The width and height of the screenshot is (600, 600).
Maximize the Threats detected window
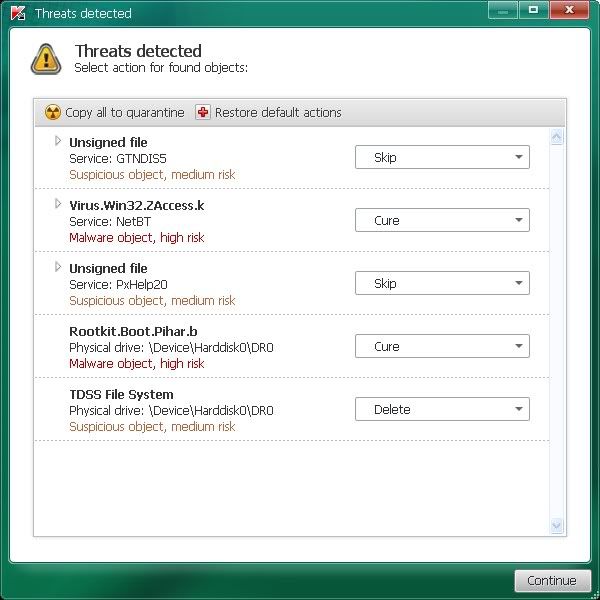[533, 10]
